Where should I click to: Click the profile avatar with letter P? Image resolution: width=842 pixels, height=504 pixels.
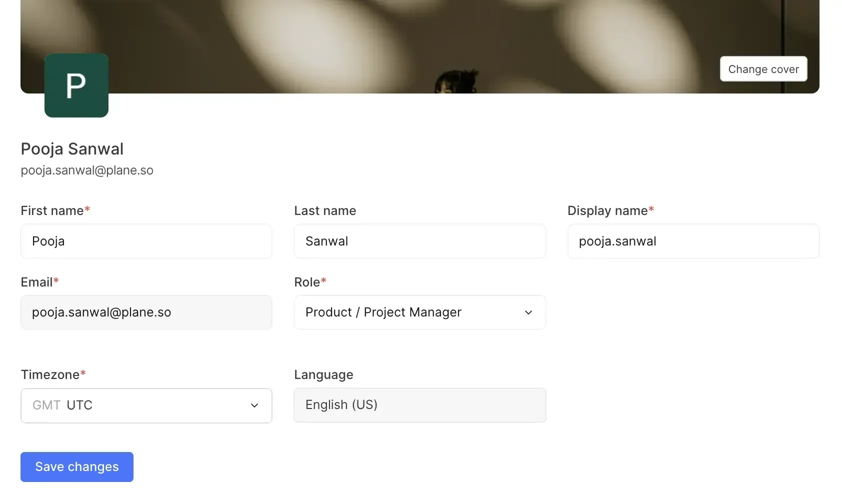[76, 85]
